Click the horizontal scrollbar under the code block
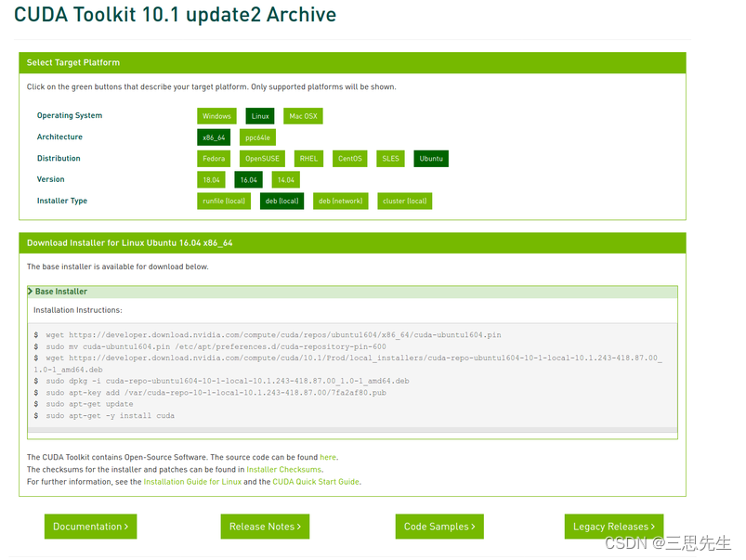 352,430
